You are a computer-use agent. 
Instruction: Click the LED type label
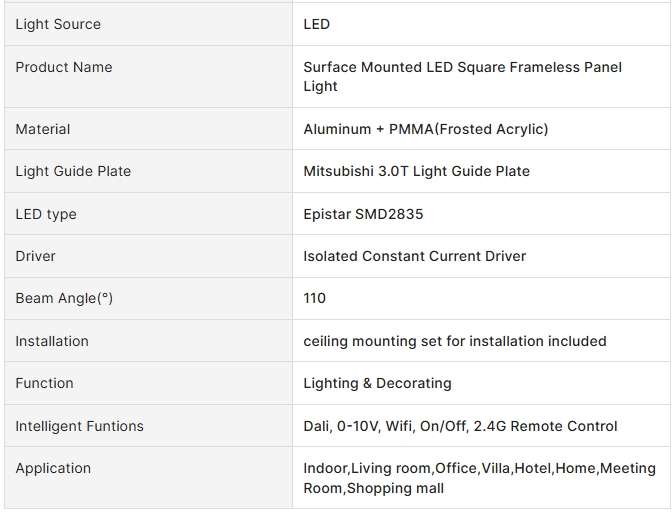click(x=46, y=214)
